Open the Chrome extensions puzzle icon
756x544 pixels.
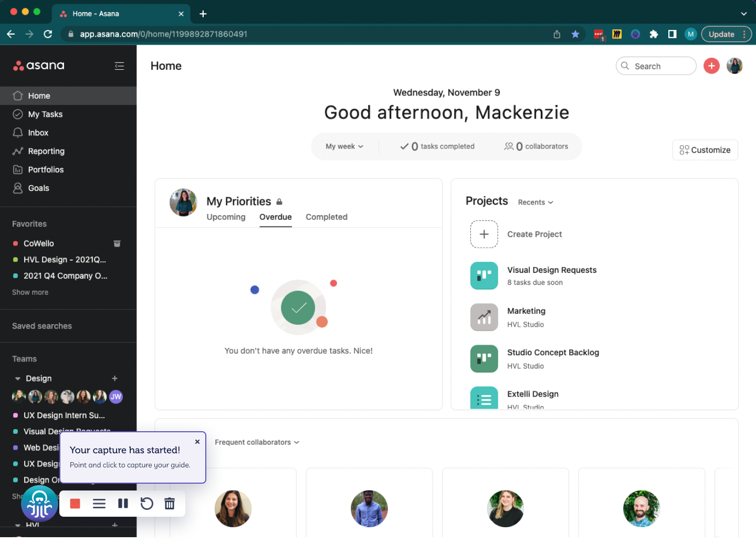[654, 34]
